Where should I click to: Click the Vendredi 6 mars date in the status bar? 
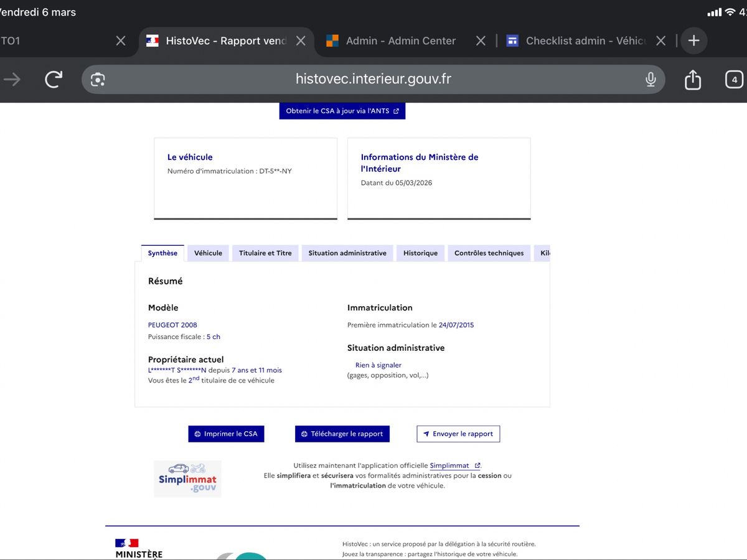(x=38, y=12)
